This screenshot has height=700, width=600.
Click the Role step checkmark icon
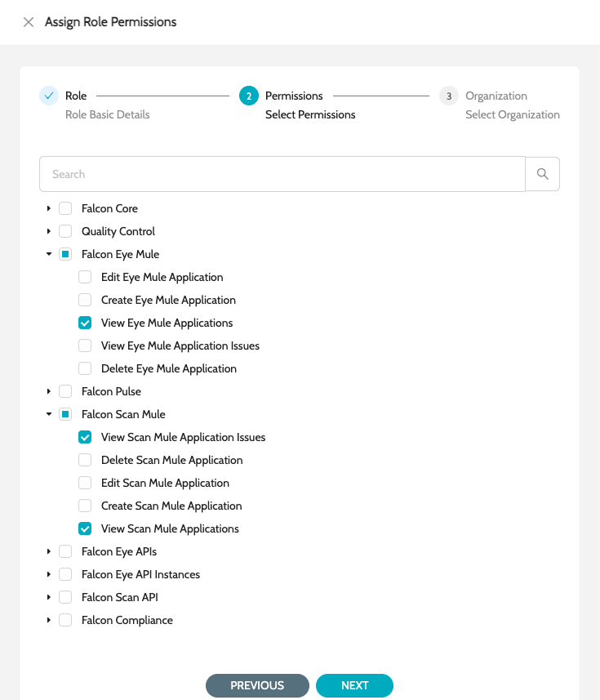click(x=49, y=96)
